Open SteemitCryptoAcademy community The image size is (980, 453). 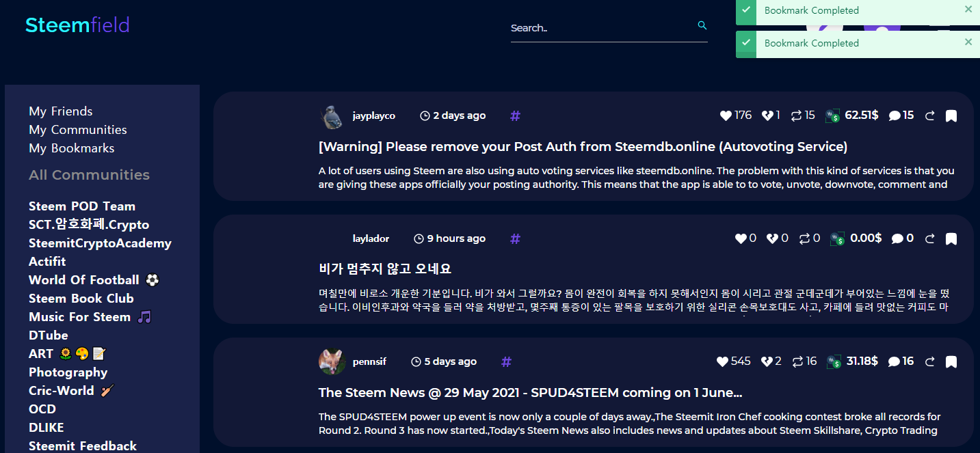click(100, 243)
